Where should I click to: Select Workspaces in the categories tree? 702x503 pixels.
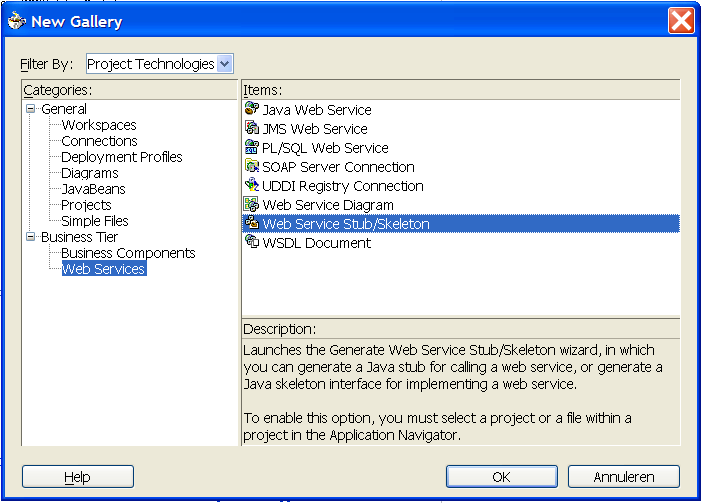[x=99, y=125]
